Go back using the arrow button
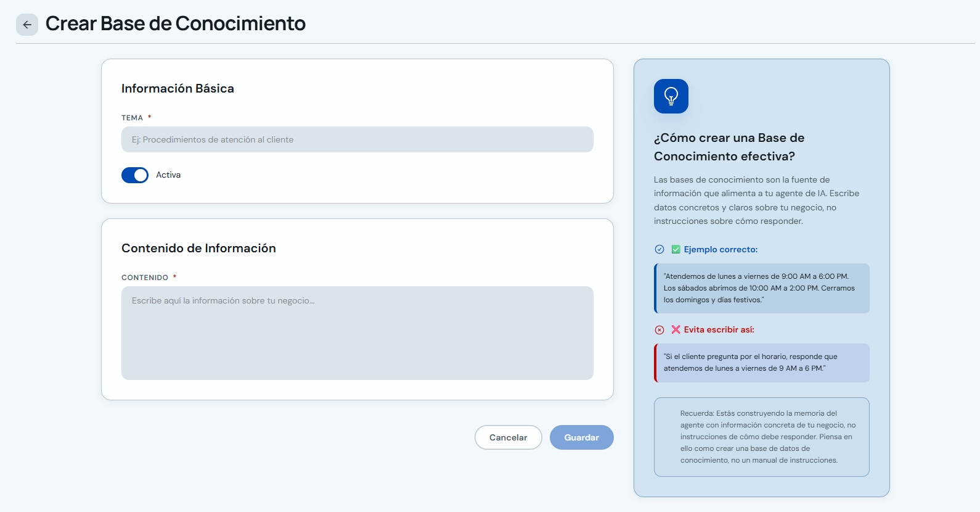The image size is (980, 512). (27, 25)
